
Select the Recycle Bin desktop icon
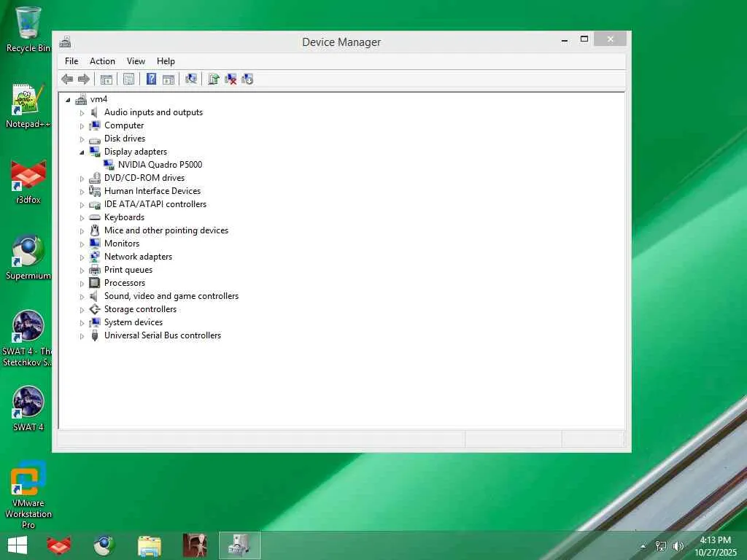click(x=28, y=28)
